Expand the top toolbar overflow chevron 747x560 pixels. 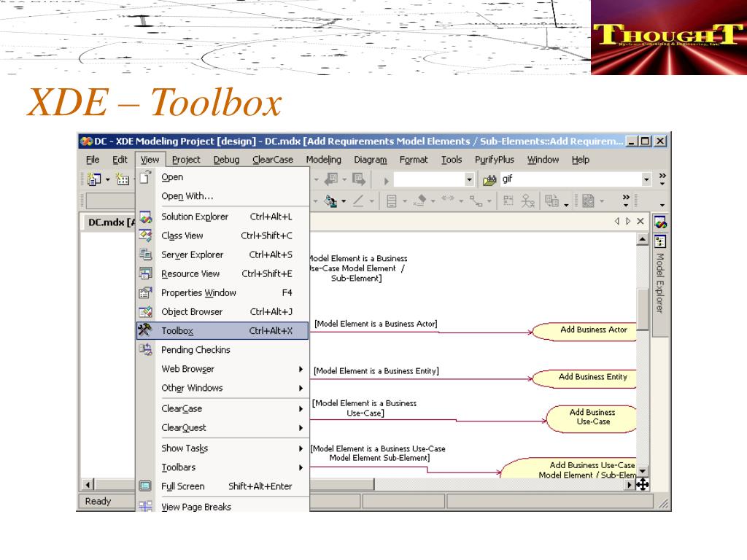662,179
